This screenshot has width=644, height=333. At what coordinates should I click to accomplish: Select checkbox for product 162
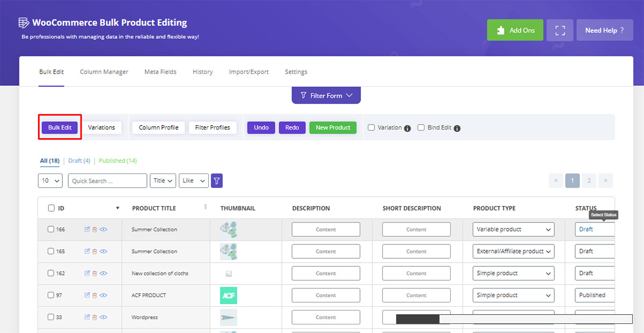[51, 273]
